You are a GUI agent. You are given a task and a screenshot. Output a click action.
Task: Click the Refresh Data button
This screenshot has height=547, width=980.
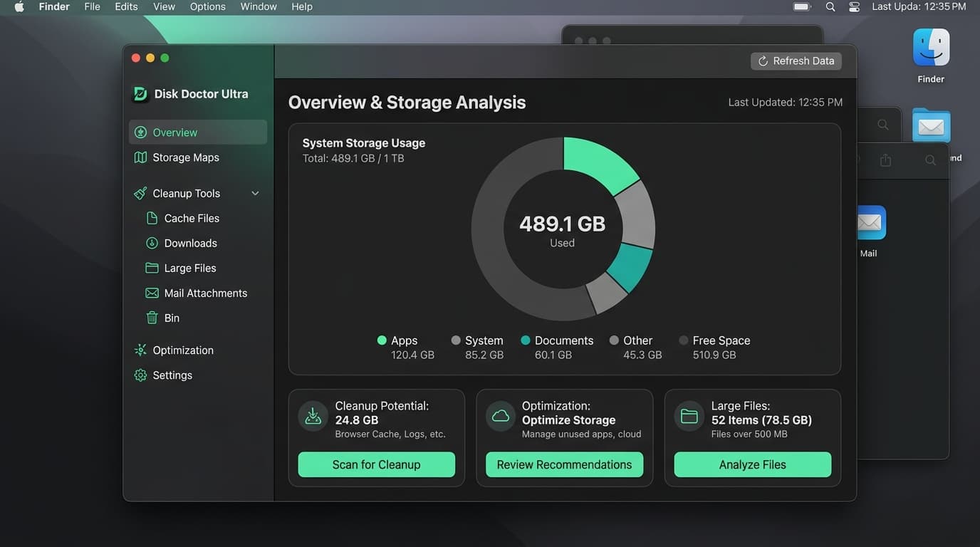(796, 61)
